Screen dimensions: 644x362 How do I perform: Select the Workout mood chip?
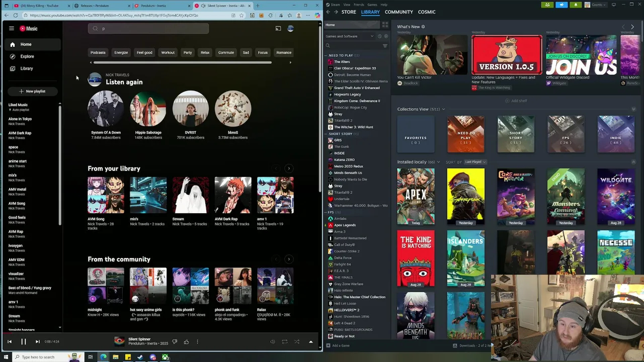point(168,52)
